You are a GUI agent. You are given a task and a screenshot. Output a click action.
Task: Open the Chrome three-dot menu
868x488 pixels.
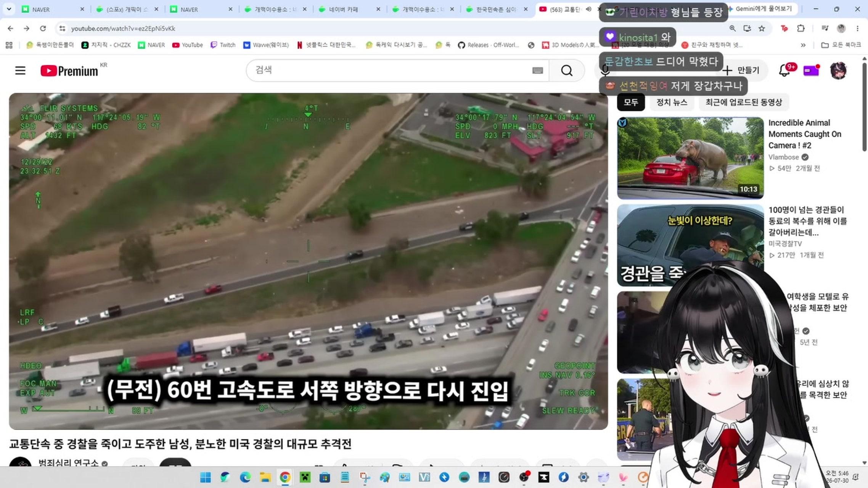click(x=857, y=28)
